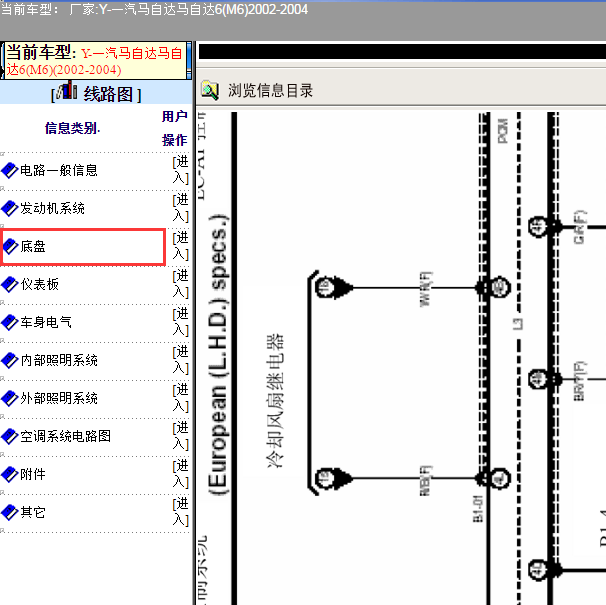Image resolution: width=606 pixels, height=605 pixels.
Task: Click the 浏览信息目录 label
Action: pyautogui.click(x=270, y=91)
